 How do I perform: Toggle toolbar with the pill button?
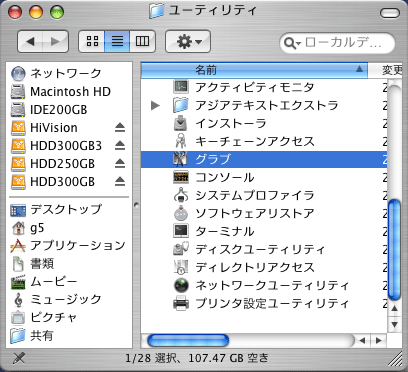389,13
